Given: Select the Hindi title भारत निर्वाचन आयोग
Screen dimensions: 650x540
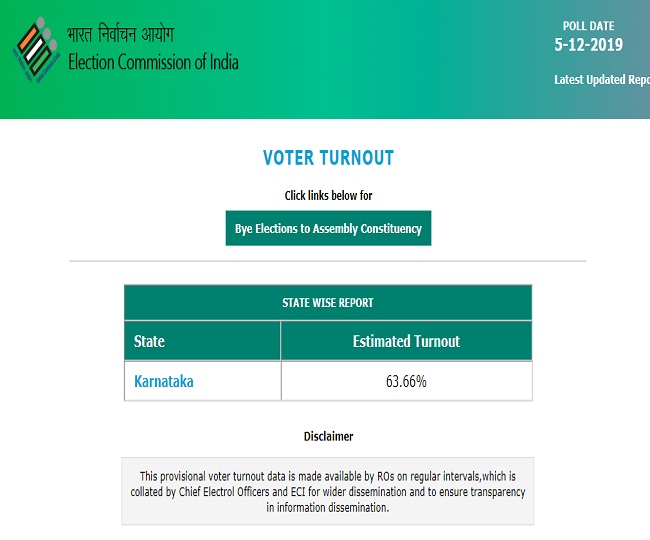Looking at the screenshot, I should tap(121, 34).
